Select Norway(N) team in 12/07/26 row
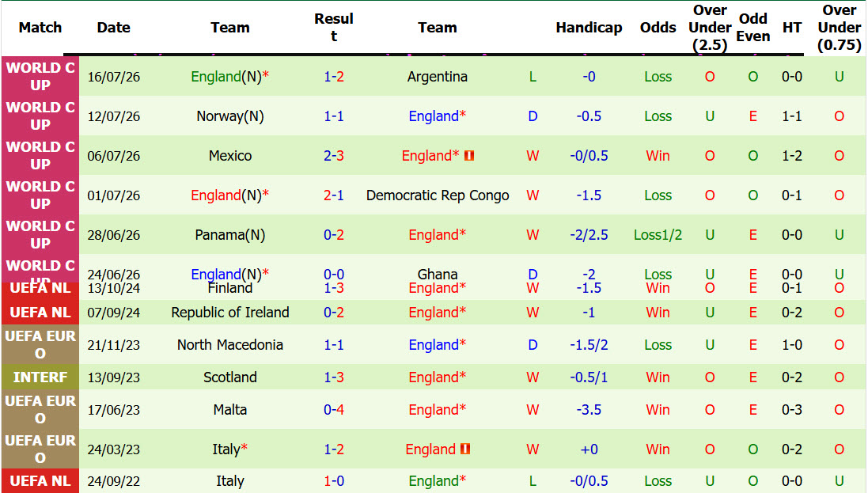 pos(230,116)
